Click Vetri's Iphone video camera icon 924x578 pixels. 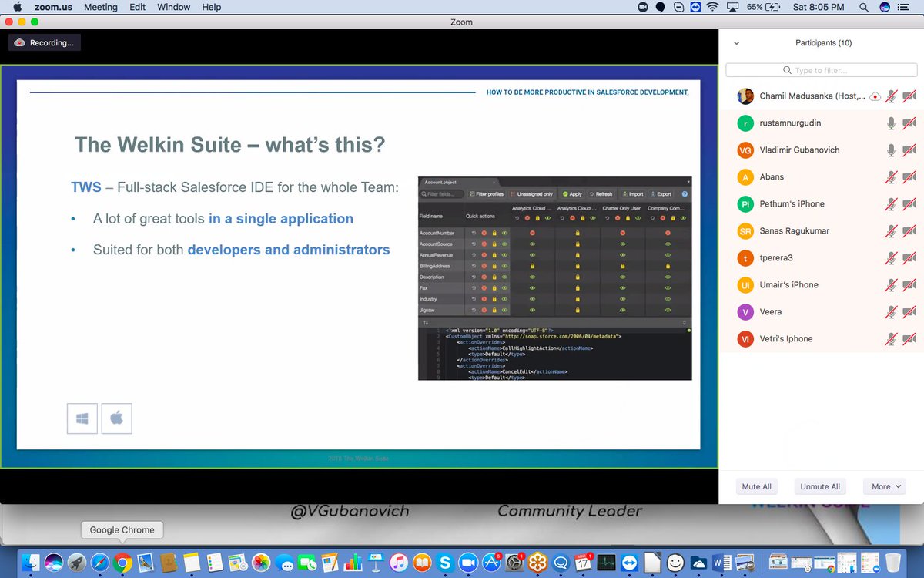(x=909, y=339)
